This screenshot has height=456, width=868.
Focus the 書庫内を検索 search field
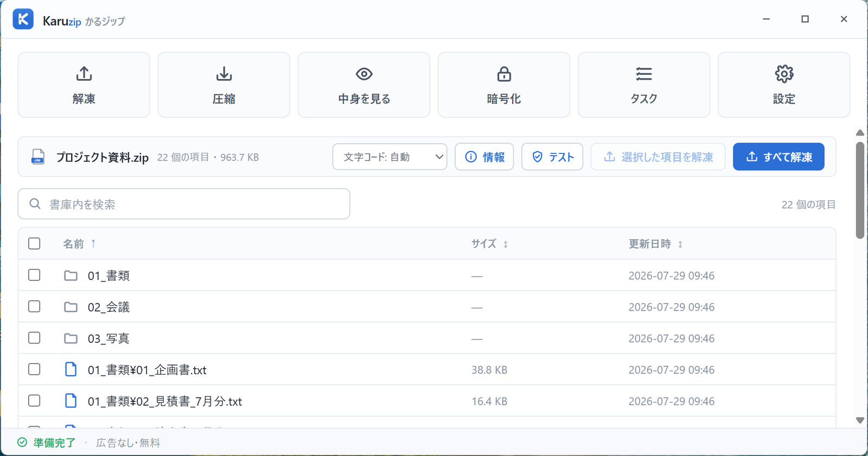tap(184, 204)
